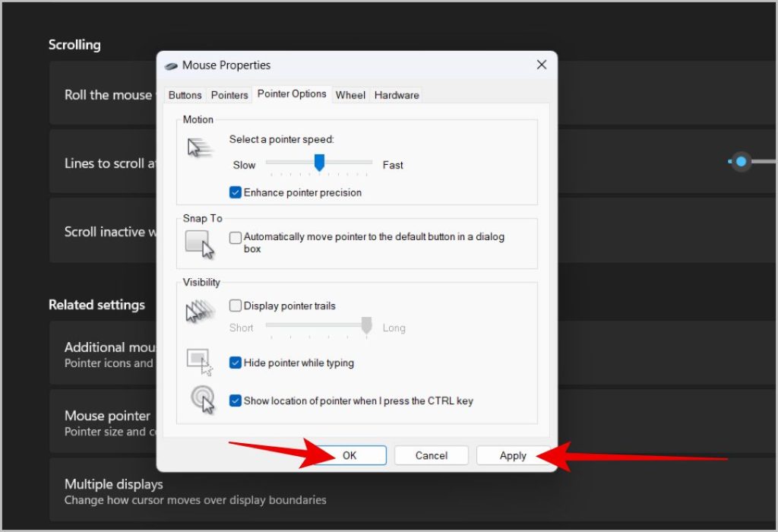Uncheck Enhance pointer precision
778x532 pixels.
point(236,192)
